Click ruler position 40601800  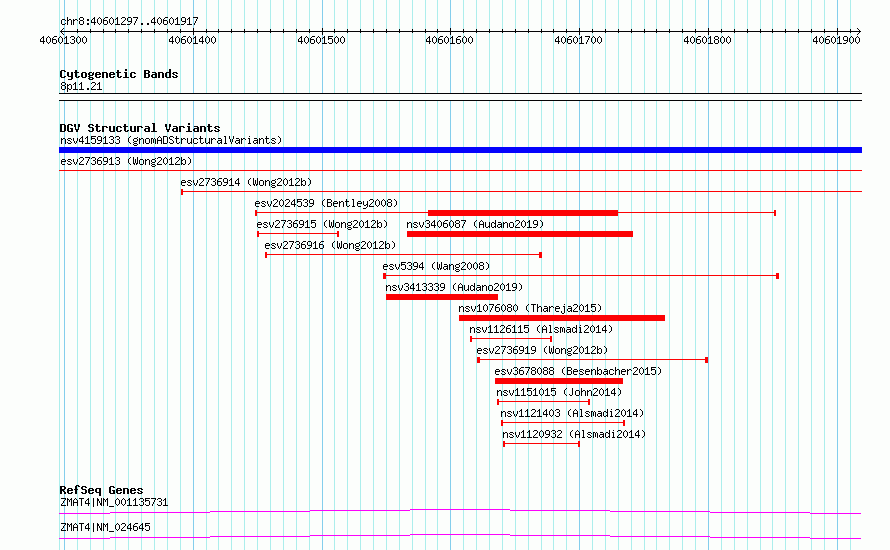[x=707, y=40]
